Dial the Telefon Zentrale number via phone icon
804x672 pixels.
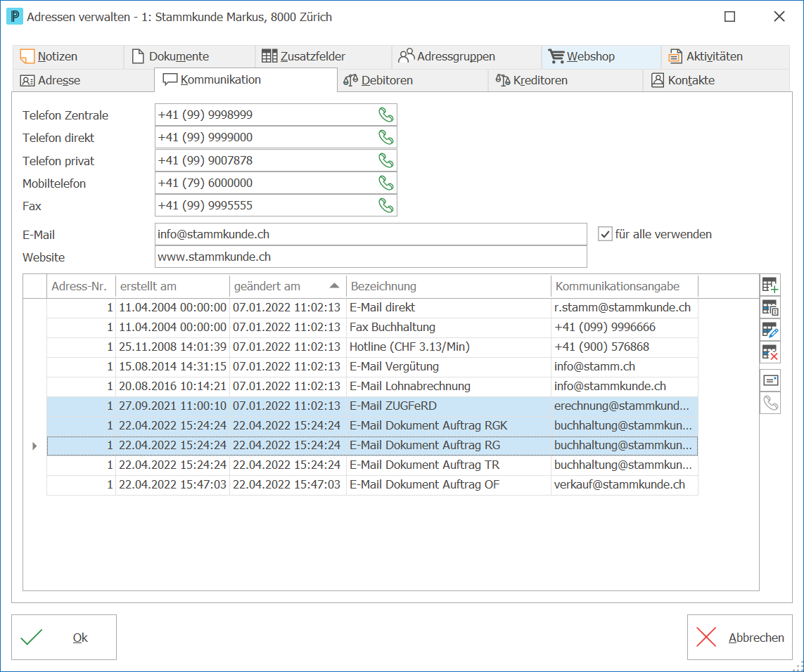385,115
